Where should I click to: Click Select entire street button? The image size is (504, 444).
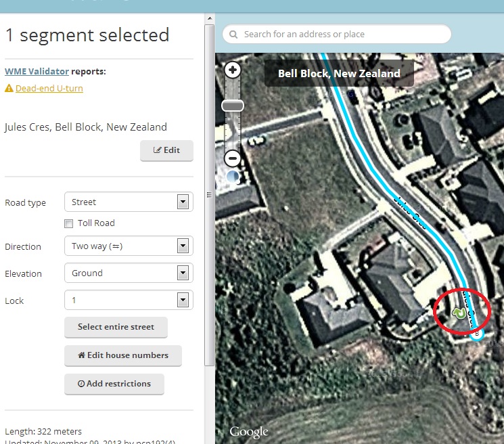[x=116, y=327]
